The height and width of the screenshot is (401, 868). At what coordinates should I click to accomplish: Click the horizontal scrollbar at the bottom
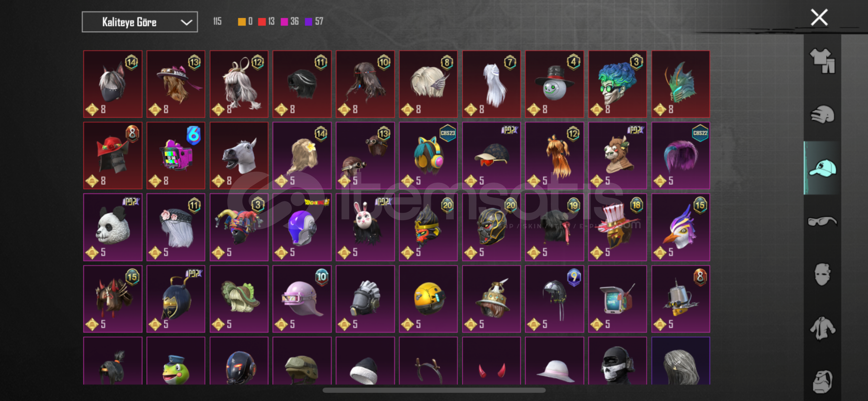point(434,390)
